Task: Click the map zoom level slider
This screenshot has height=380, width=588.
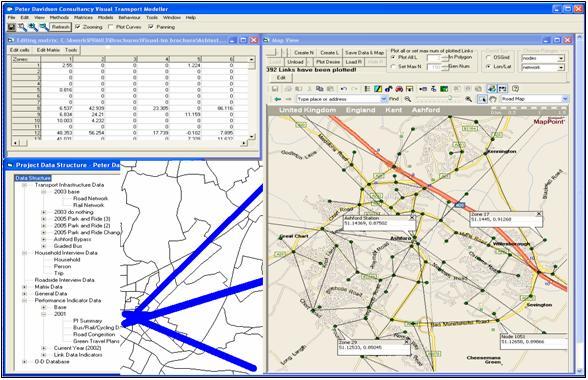Action: [x=436, y=99]
